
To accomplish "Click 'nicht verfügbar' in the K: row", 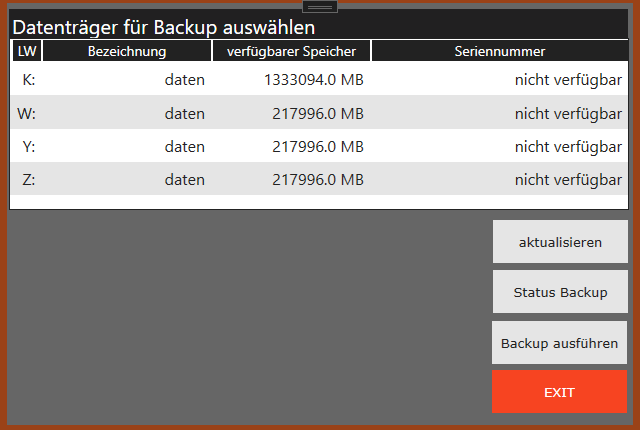I will tap(568, 80).
